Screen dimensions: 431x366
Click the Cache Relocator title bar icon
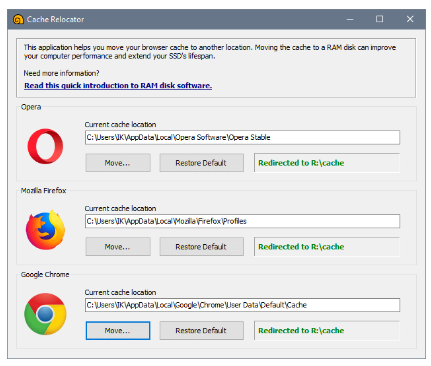click(18, 19)
